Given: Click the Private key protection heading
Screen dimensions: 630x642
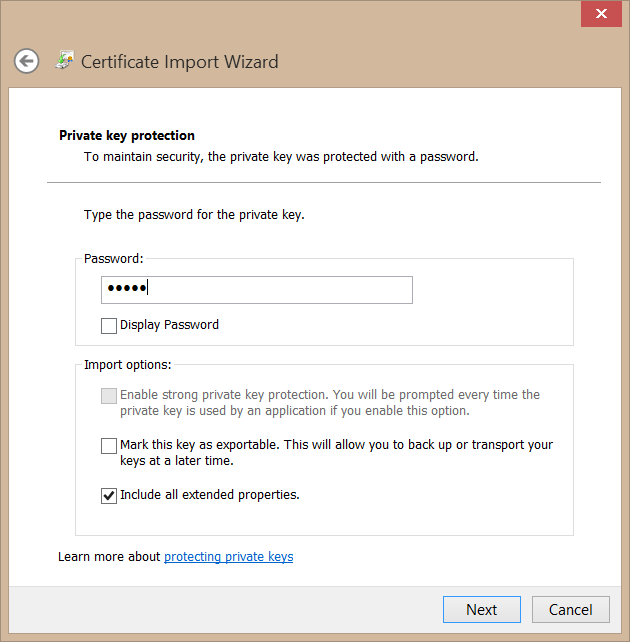Looking at the screenshot, I should [127, 136].
